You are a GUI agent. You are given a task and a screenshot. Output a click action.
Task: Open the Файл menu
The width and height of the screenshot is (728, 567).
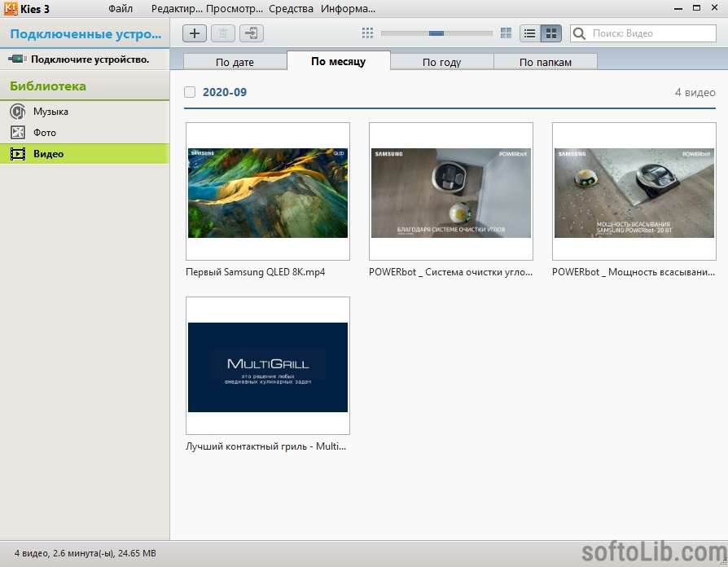121,9
